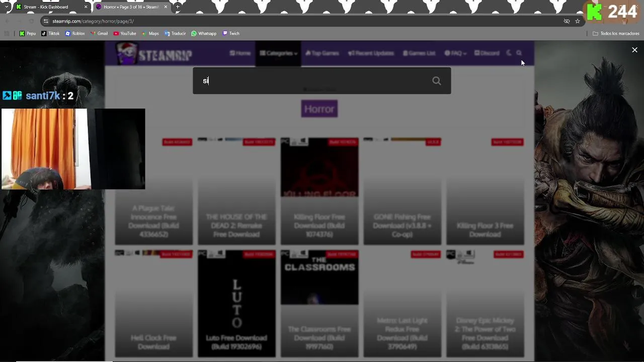Viewport: 644px width, 362px height.
Task: Close the search overlay with the X
Action: [x=634, y=50]
